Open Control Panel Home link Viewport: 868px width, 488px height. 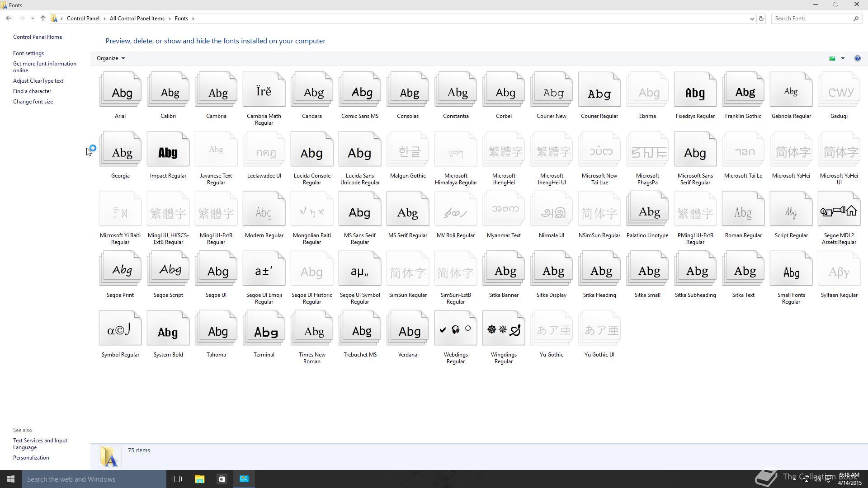pyautogui.click(x=38, y=37)
